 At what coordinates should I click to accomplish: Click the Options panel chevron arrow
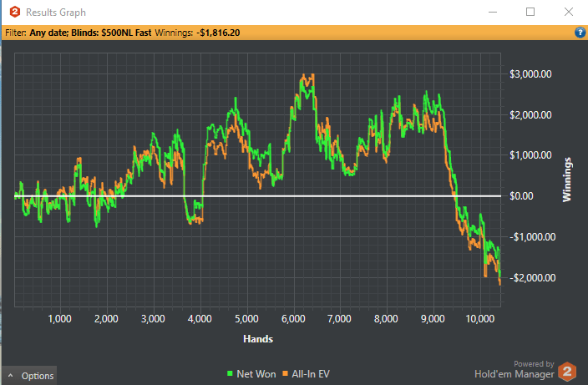[x=11, y=375]
